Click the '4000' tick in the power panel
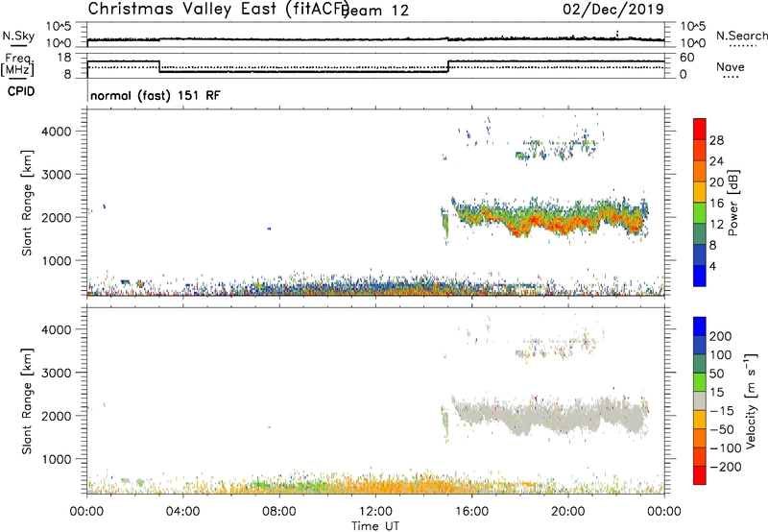The height and width of the screenshot is (532, 768). click(x=56, y=132)
